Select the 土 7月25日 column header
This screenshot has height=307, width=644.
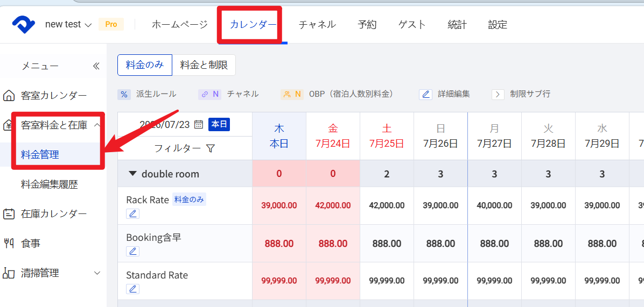[x=387, y=136]
